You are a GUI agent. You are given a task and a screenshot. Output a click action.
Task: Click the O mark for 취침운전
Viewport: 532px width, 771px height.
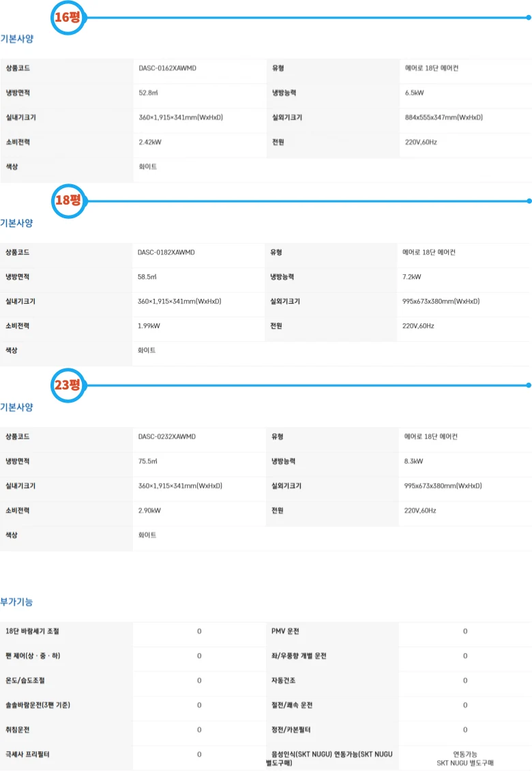pos(199,729)
